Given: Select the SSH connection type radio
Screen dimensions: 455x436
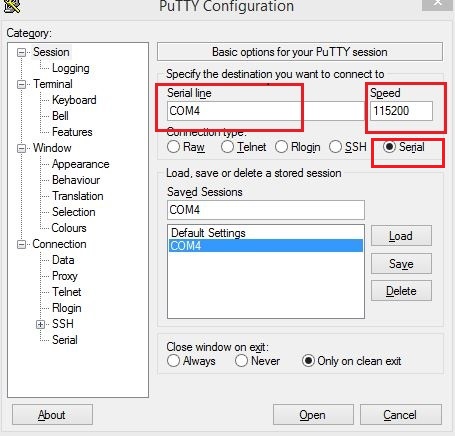Looking at the screenshot, I should tap(335, 147).
